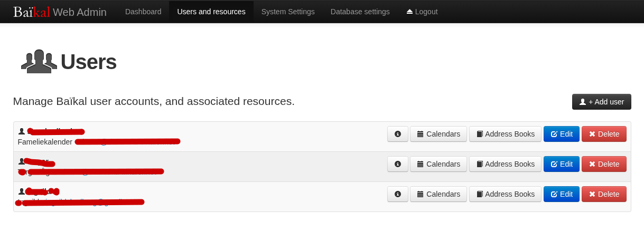Open Database settings page

360,12
